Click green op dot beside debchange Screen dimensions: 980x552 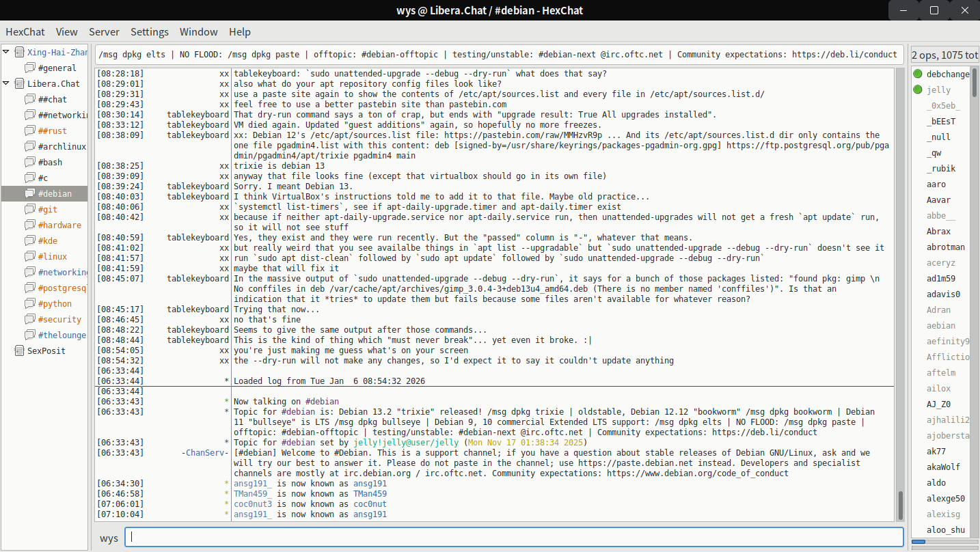[x=917, y=74]
